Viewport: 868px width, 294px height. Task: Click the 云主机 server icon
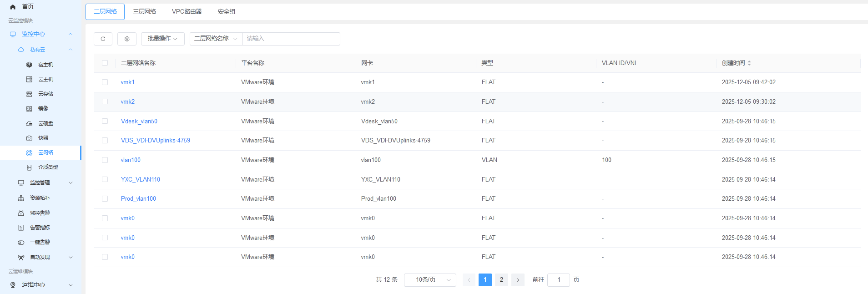(29, 79)
